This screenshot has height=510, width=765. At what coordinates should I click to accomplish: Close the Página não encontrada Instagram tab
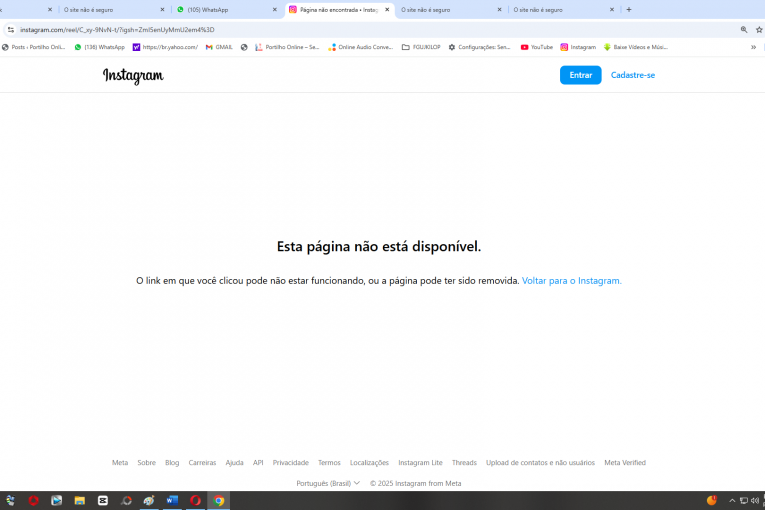pyautogui.click(x=388, y=10)
